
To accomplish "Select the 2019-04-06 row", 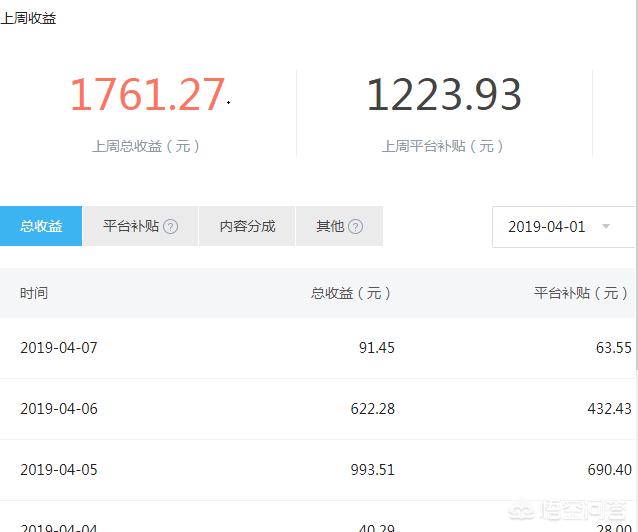I will [319, 409].
